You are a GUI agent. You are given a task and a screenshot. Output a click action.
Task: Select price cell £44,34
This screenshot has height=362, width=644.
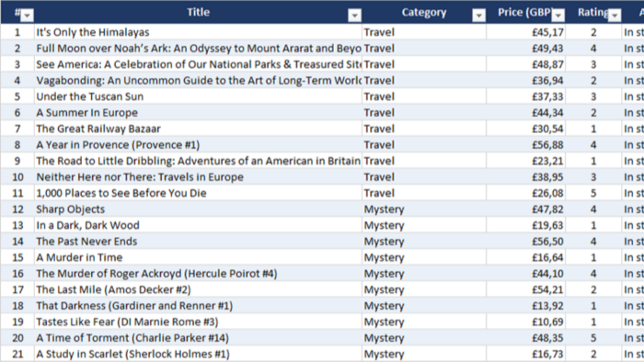525,112
